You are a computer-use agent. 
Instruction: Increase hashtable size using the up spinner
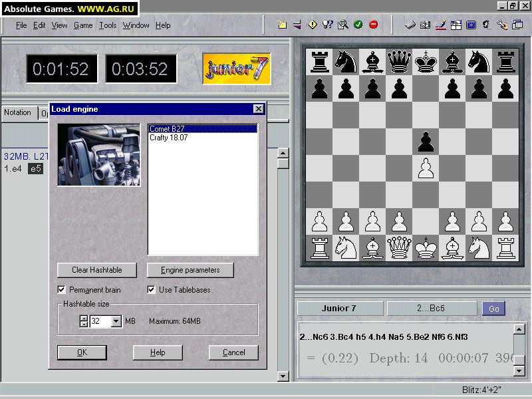tap(83, 317)
